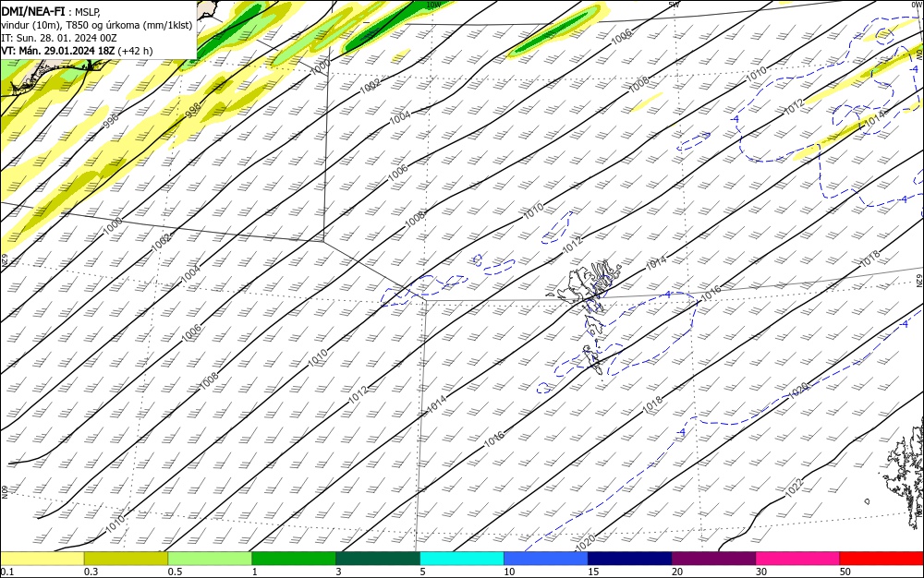Click the '0.5' legend value label
This screenshot has height=578, width=924.
coord(175,572)
